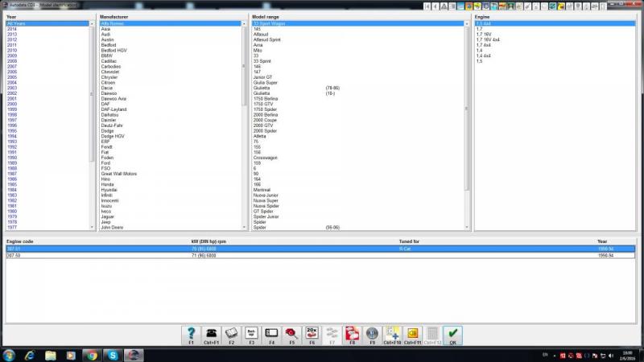Open Windows Start menu orb
The width and height of the screenshot is (644, 362).
pyautogui.click(x=9, y=356)
